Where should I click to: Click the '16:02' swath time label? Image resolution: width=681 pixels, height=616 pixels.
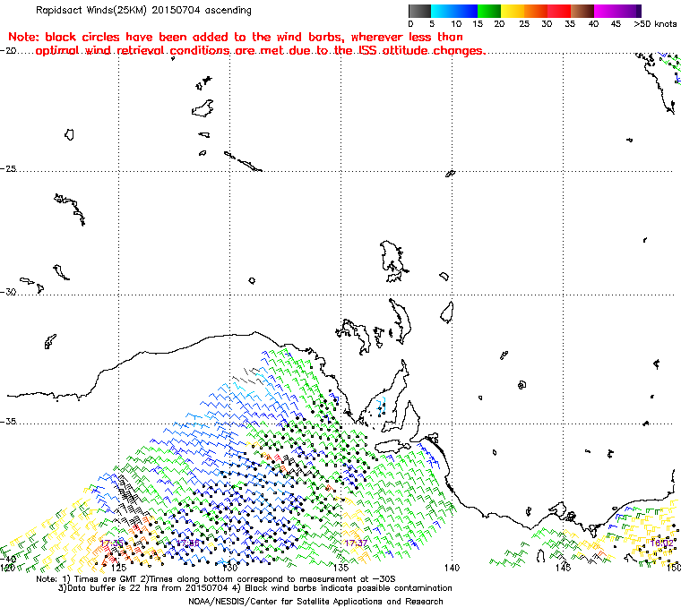(662, 543)
